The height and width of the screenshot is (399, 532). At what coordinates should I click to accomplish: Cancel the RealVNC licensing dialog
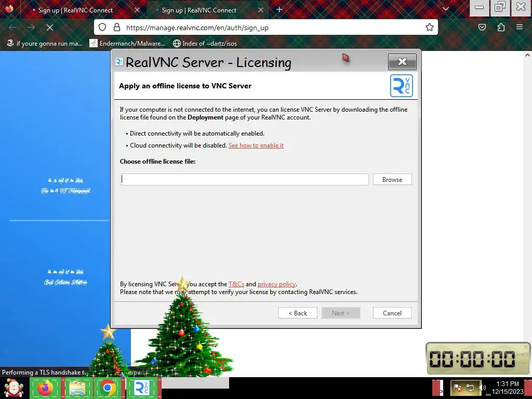392,313
